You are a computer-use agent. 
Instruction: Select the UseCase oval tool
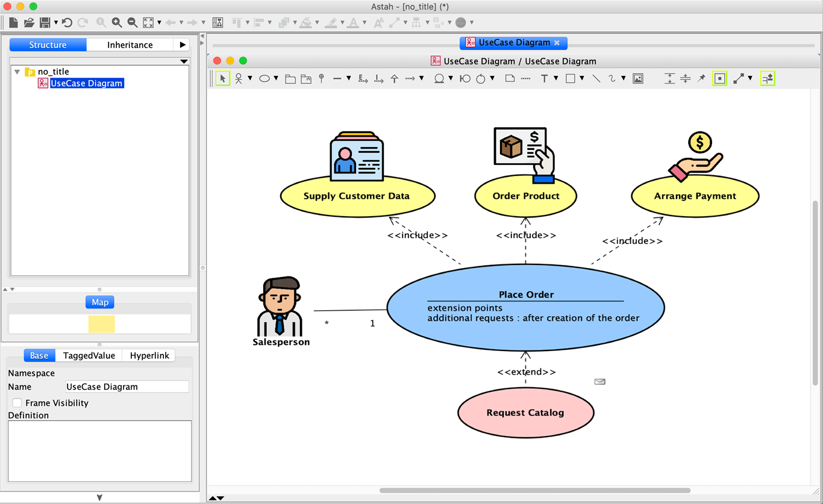264,78
